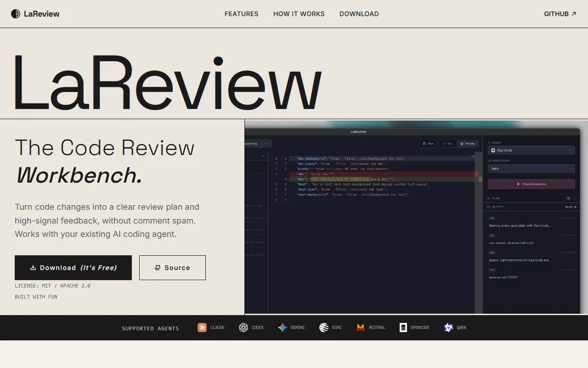The image size is (588, 368).
Task: Open the Agent dropdown showing OpenCode
Action: coord(531,150)
